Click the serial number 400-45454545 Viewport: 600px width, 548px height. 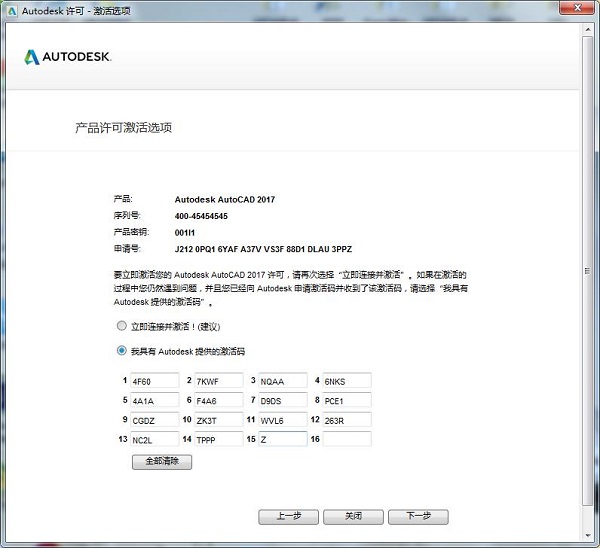201,216
